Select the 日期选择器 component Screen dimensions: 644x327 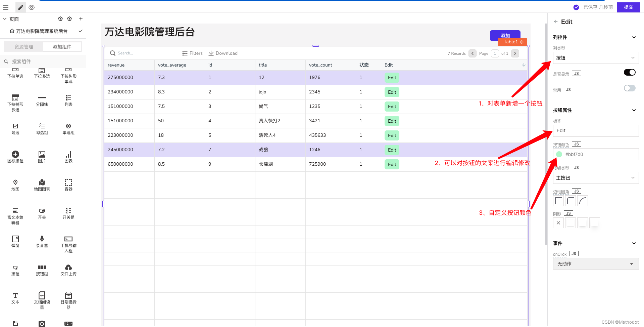[x=68, y=301]
